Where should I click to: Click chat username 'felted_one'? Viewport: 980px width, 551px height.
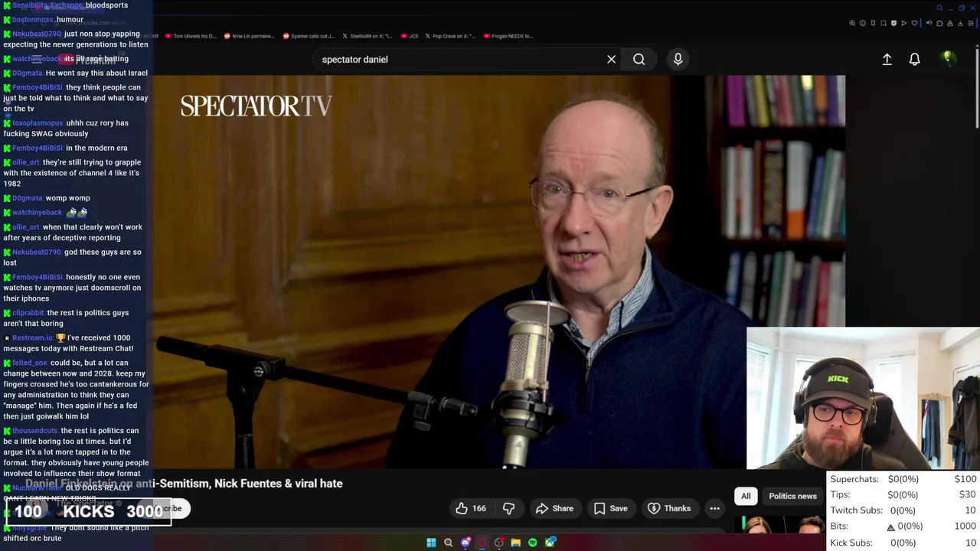coord(30,364)
